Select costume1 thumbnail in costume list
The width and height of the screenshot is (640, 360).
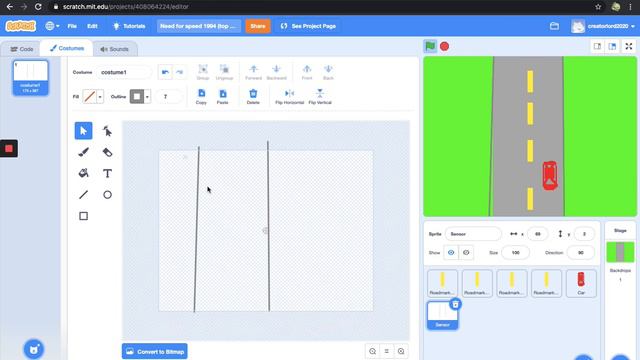(x=31, y=78)
